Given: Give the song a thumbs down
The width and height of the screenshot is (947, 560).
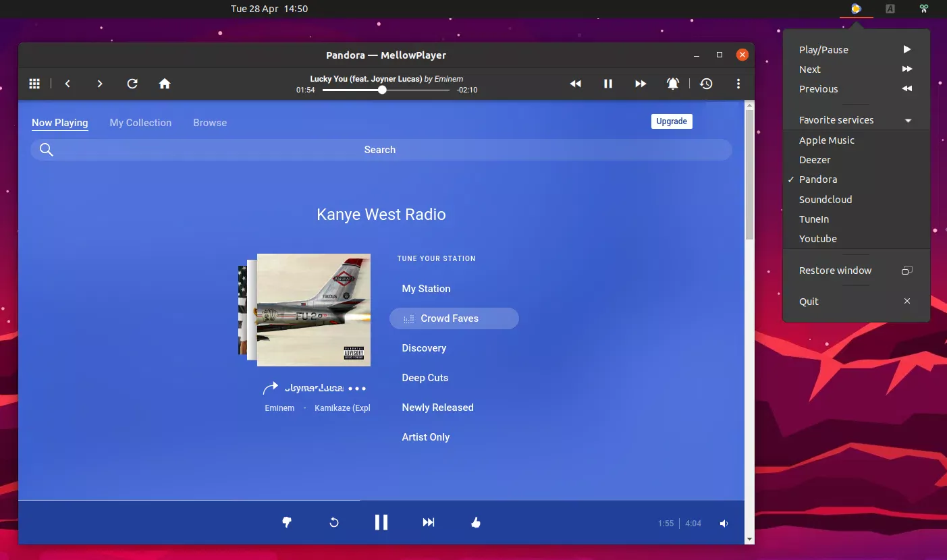Looking at the screenshot, I should click(286, 522).
